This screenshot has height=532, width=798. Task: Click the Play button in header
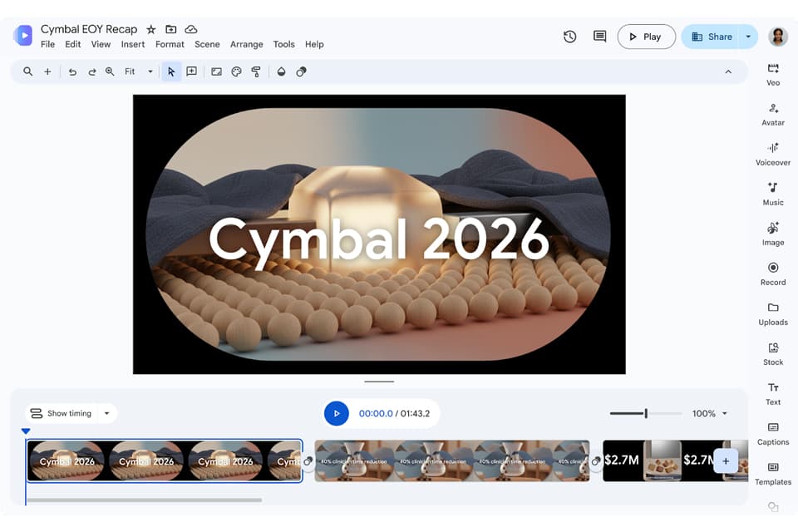[647, 37]
